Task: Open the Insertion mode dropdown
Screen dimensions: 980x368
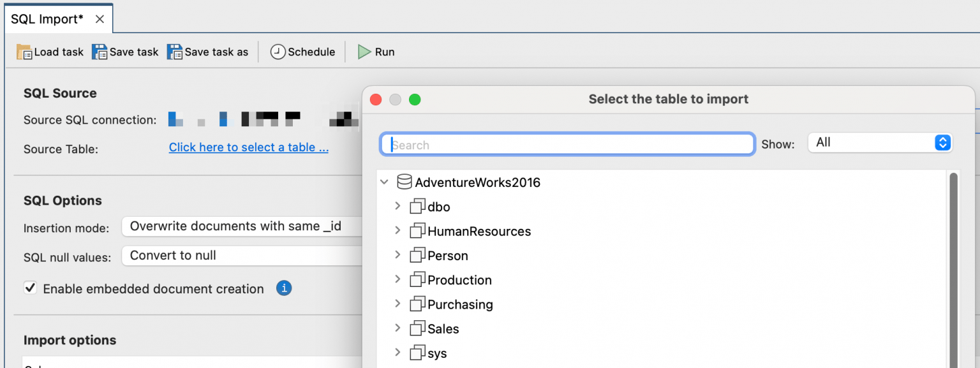Action: click(242, 226)
